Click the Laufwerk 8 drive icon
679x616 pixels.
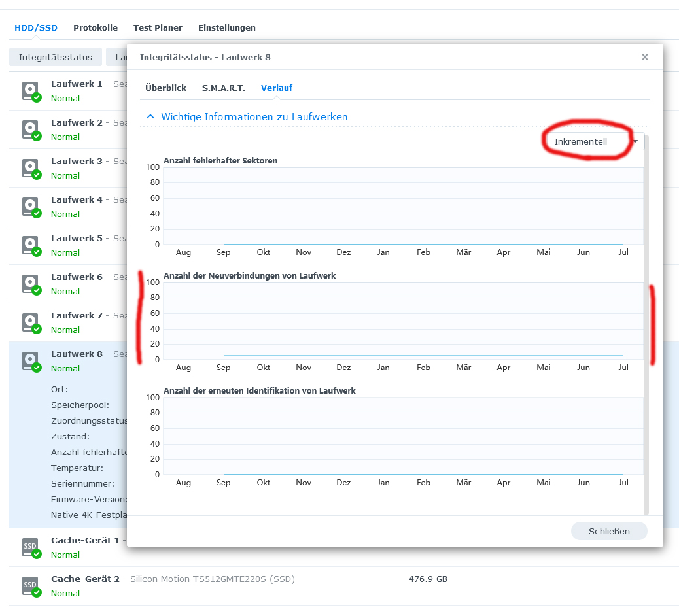(x=31, y=362)
